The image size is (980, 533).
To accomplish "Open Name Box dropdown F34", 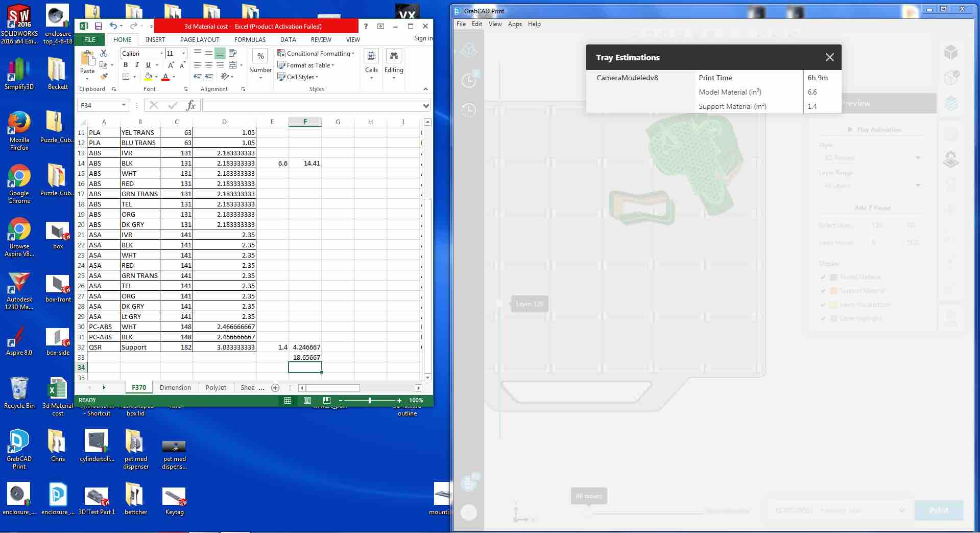I will [124, 105].
